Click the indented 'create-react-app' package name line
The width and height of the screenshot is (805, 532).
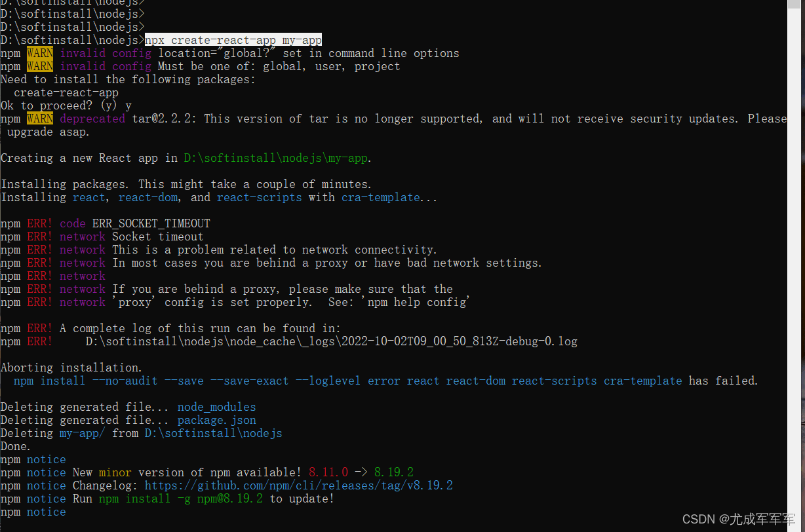66,92
